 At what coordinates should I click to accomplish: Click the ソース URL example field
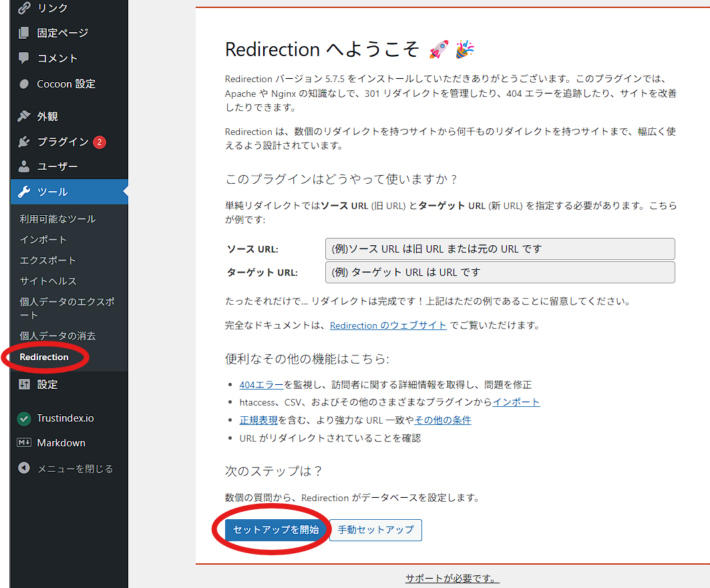click(500, 249)
